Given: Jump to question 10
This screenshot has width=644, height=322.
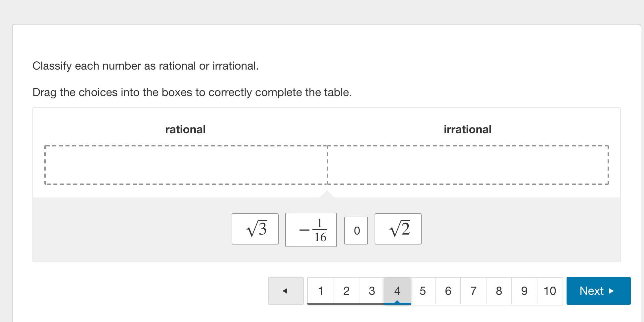Looking at the screenshot, I should click(550, 291).
